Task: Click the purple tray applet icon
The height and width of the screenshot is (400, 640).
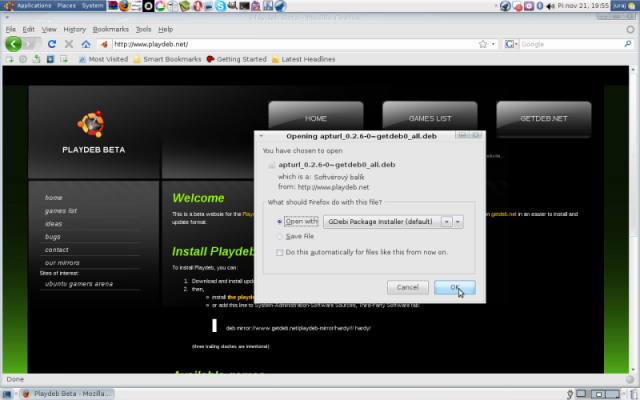Action: point(529,6)
